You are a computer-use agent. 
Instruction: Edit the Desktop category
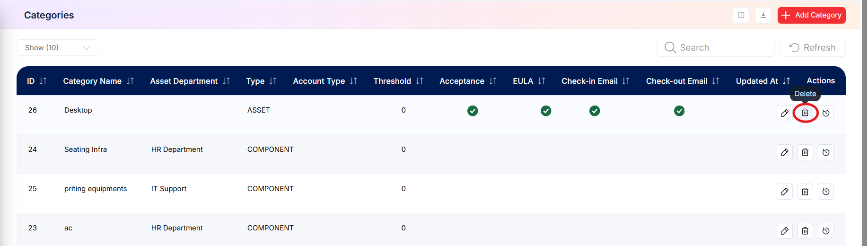pyautogui.click(x=785, y=113)
